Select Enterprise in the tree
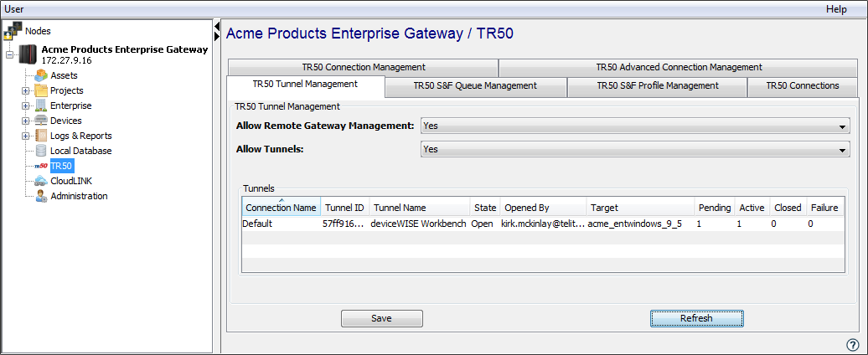 pos(71,105)
